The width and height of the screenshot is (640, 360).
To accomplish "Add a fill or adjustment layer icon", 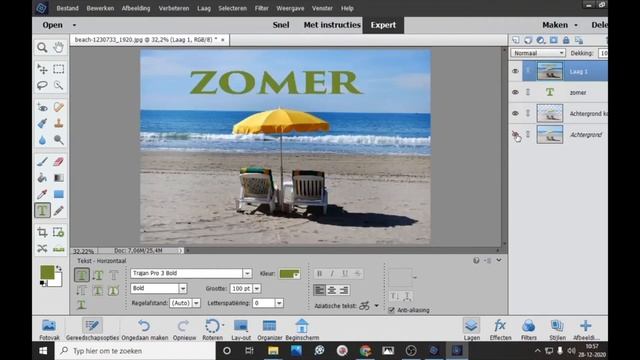I will [541, 40].
